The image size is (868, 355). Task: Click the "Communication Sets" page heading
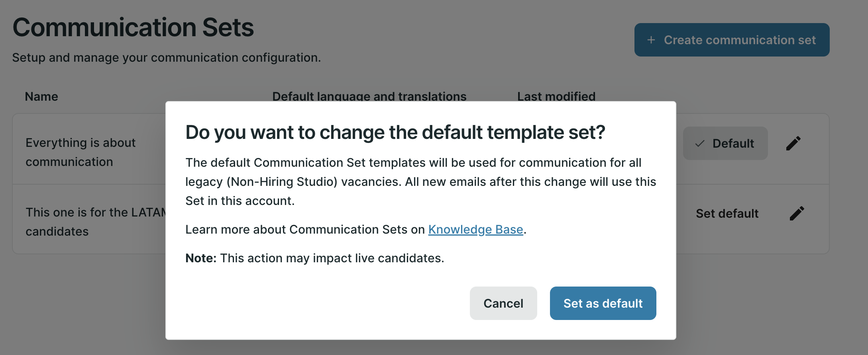point(133,28)
